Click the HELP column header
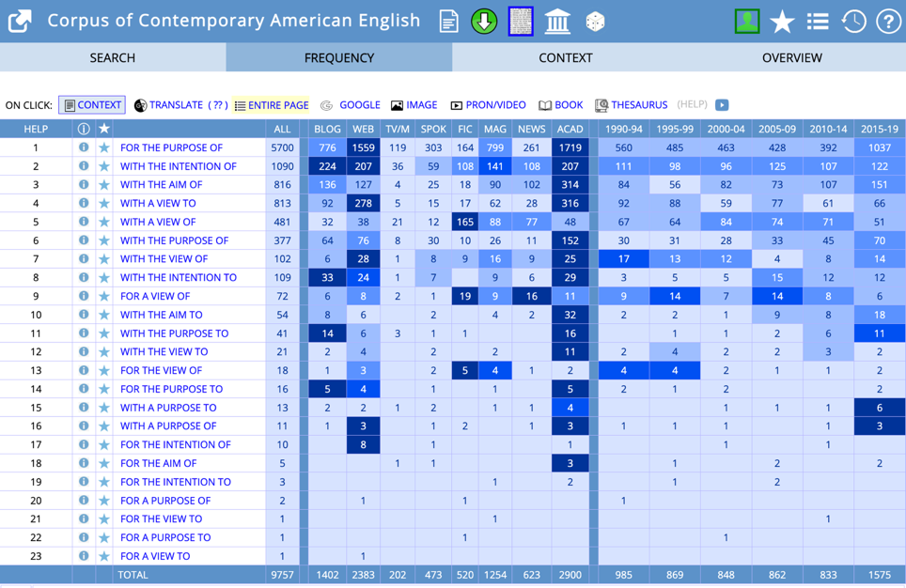Screen dimensions: 906x588 pos(36,129)
